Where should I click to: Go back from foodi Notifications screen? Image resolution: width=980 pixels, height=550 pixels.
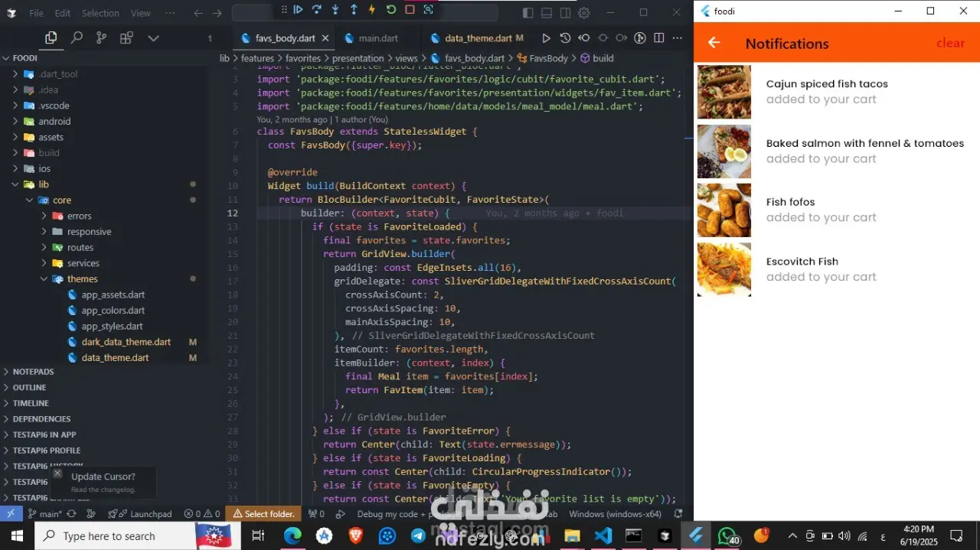click(714, 43)
